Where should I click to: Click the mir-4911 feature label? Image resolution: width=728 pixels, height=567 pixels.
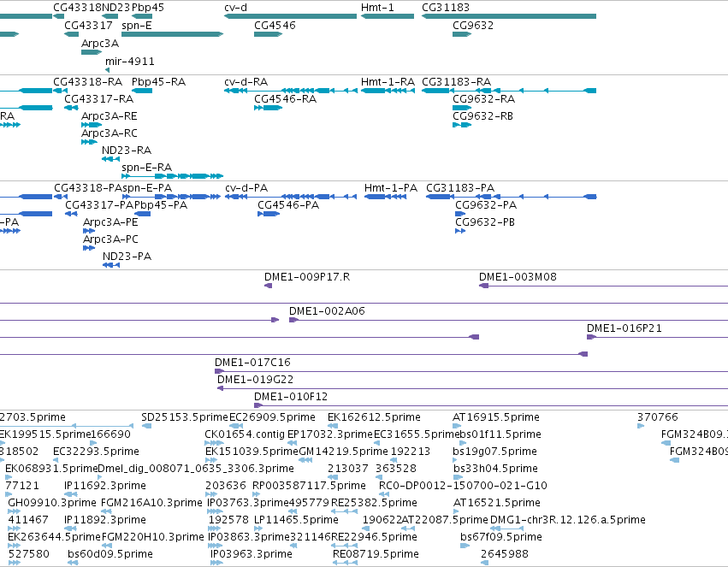tap(129, 61)
